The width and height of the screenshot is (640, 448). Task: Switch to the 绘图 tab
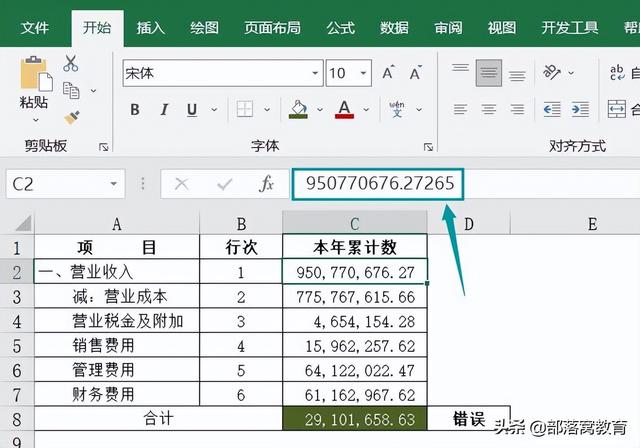click(x=204, y=28)
